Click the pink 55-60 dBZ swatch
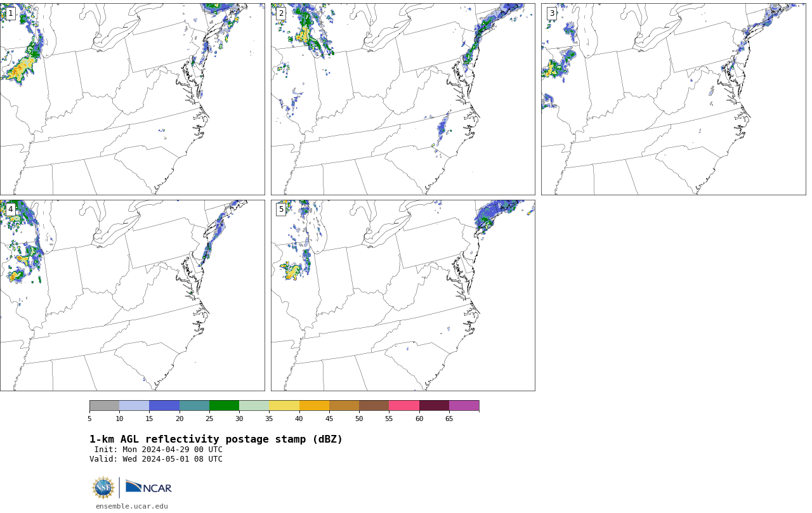This screenshot has height=513, width=812. tap(404, 406)
